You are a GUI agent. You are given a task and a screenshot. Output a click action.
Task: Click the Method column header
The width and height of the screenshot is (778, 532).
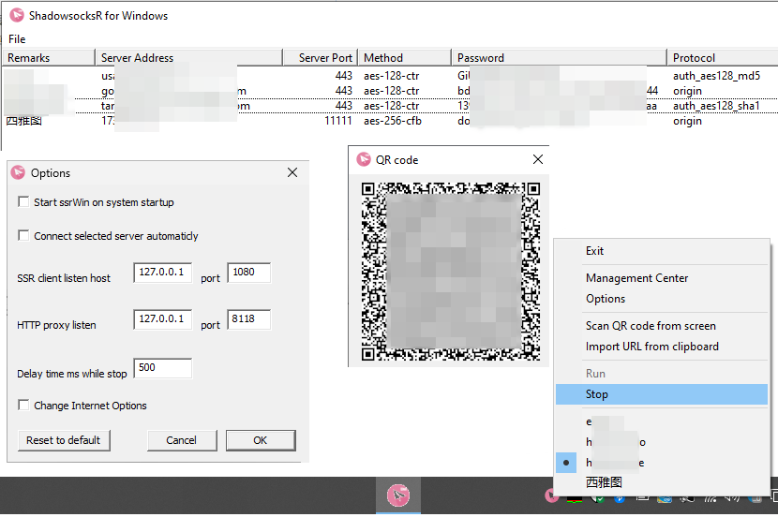405,57
